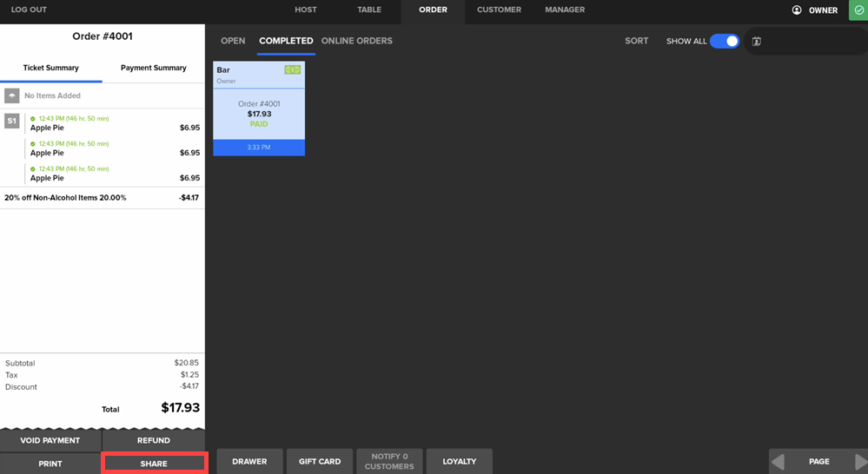The width and height of the screenshot is (868, 474).
Task: Show the Ticket Summary tab
Action: (x=51, y=68)
